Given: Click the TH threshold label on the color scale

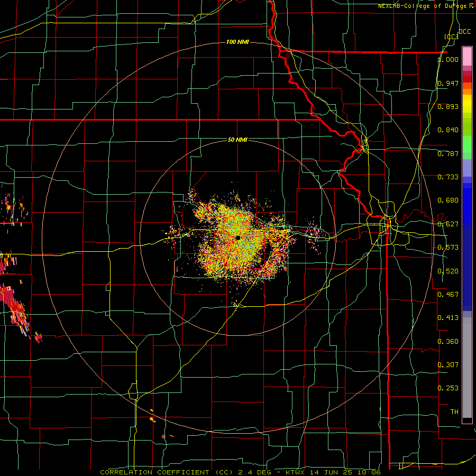Looking at the screenshot, I should (454, 412).
